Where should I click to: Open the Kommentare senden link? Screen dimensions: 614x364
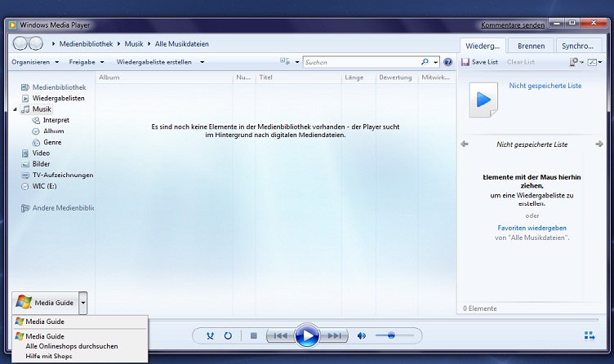click(x=513, y=24)
